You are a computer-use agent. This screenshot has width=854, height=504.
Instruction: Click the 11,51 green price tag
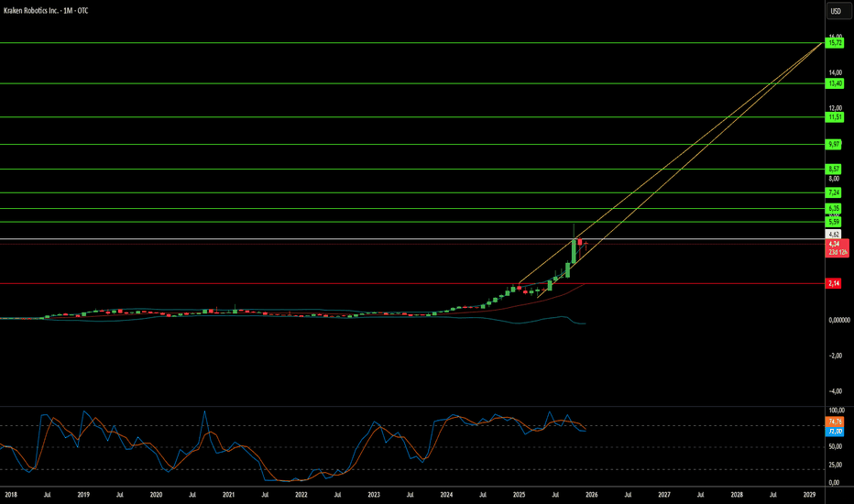[x=835, y=116]
